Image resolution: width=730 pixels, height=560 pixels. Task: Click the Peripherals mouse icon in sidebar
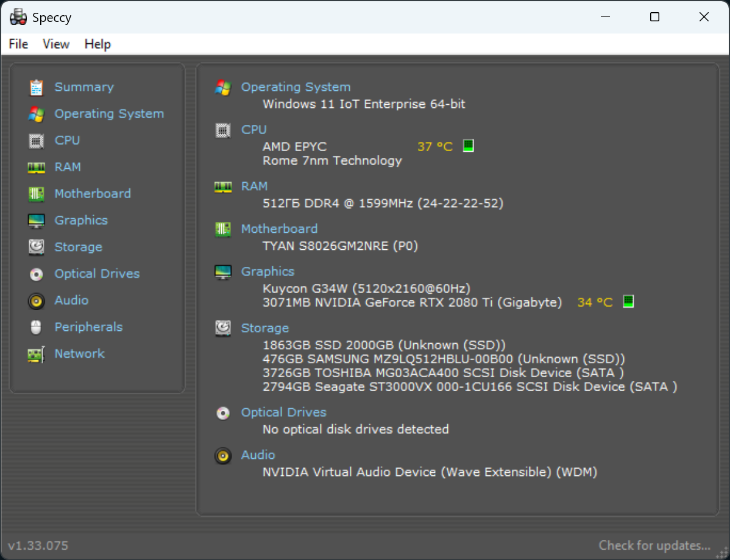[x=37, y=327]
